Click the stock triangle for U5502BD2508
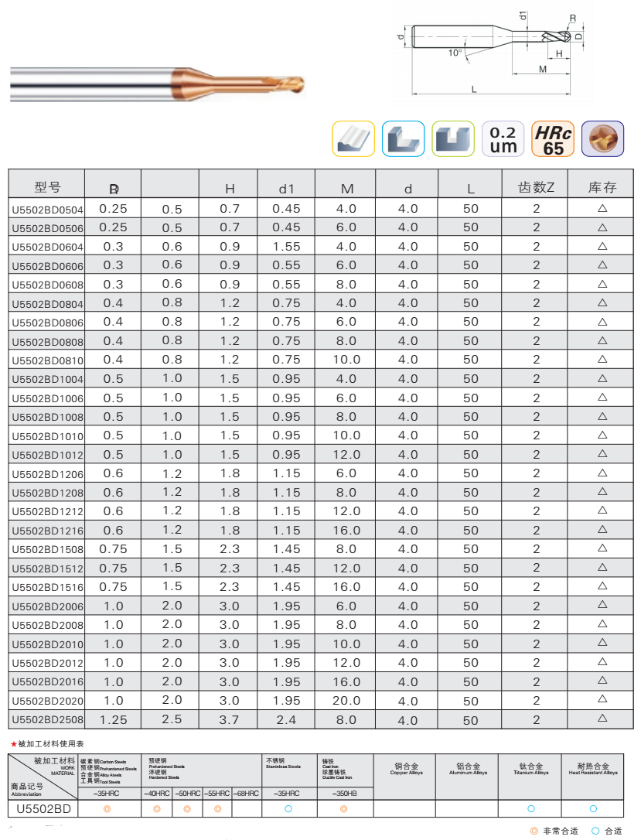The width and height of the screenshot is (641, 840). coord(602,719)
